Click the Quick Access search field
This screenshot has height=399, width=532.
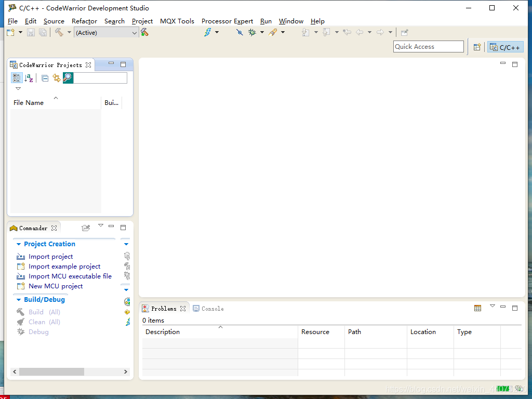[x=429, y=47]
